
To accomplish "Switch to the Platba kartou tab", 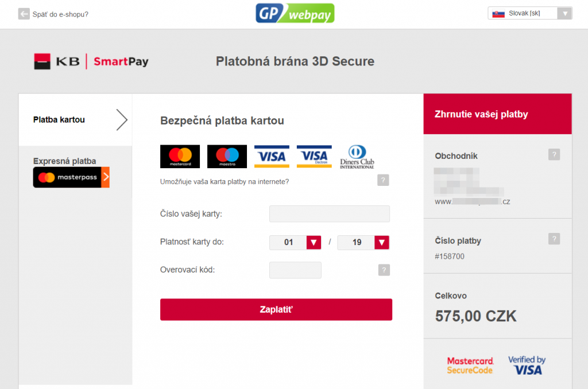I will pyautogui.click(x=59, y=119).
